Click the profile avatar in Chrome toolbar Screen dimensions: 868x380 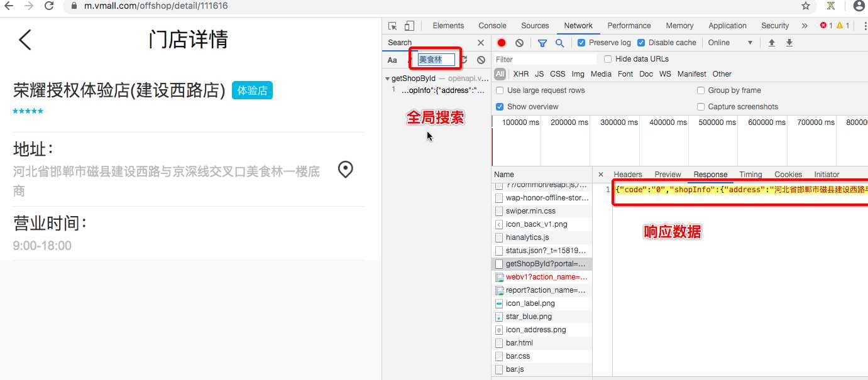click(x=859, y=6)
